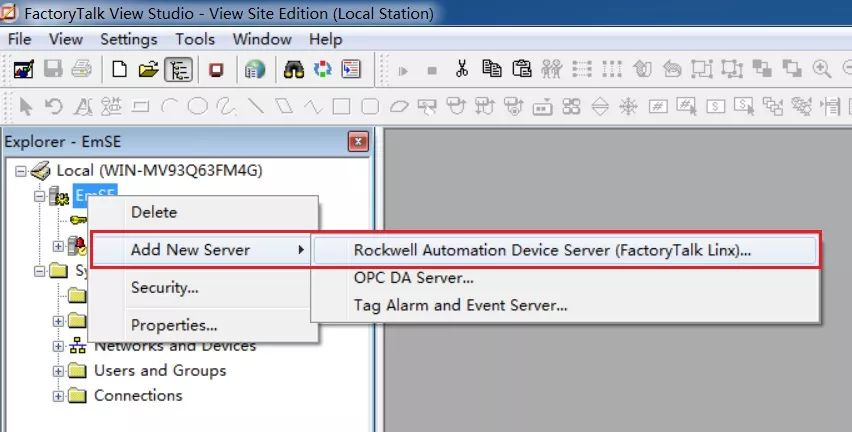Select Connections tree item
Screen dimensions: 852x432
click(138, 396)
